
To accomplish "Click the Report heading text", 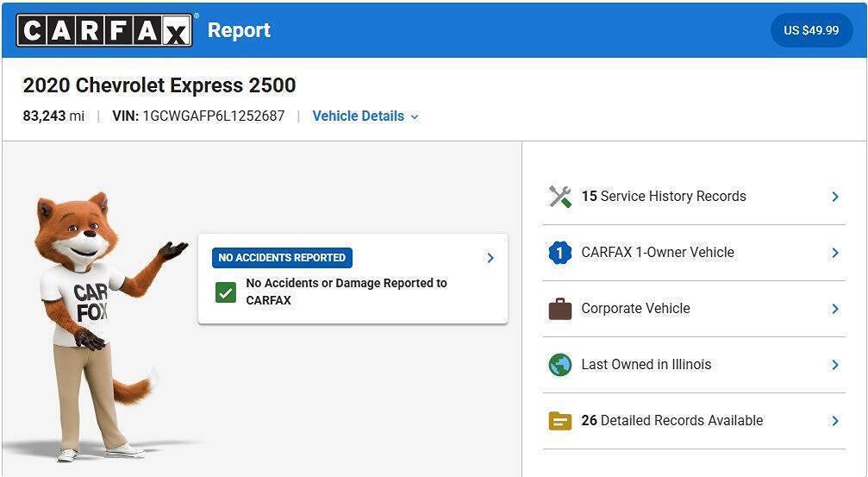I will pos(239,30).
